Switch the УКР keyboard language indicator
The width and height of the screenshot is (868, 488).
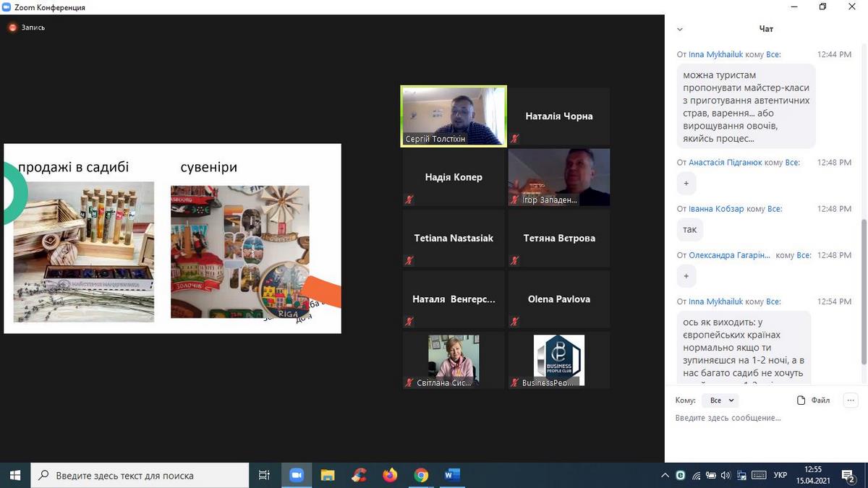tap(780, 475)
